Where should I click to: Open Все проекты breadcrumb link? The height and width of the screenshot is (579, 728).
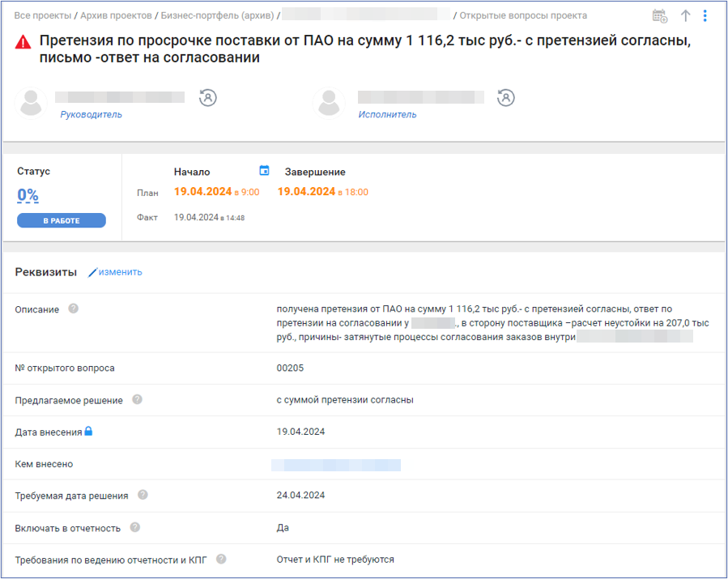point(42,15)
